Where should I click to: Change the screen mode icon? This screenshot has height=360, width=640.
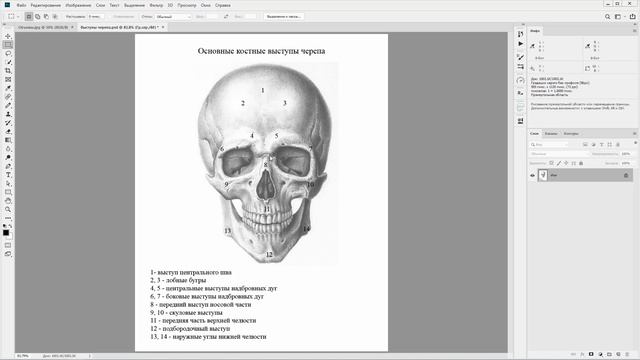pos(8,254)
